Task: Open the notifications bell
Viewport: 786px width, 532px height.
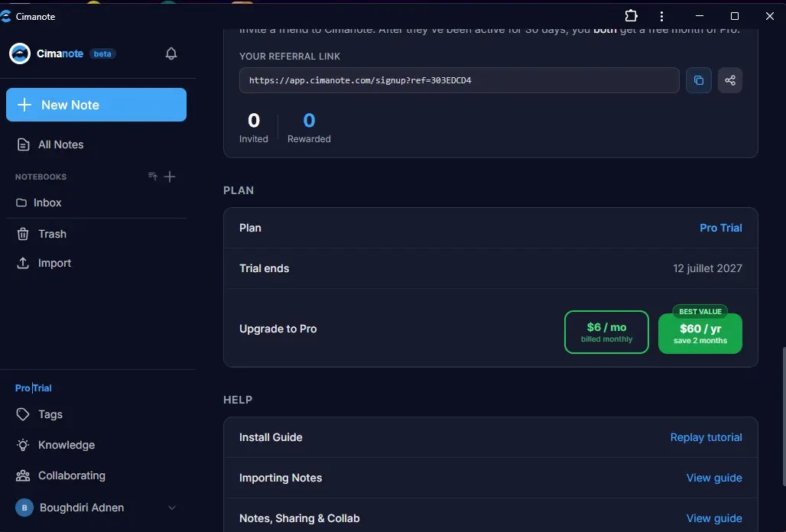Action: coord(171,54)
